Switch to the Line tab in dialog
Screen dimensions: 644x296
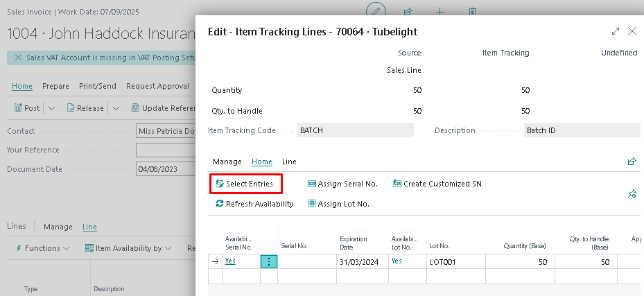click(289, 162)
